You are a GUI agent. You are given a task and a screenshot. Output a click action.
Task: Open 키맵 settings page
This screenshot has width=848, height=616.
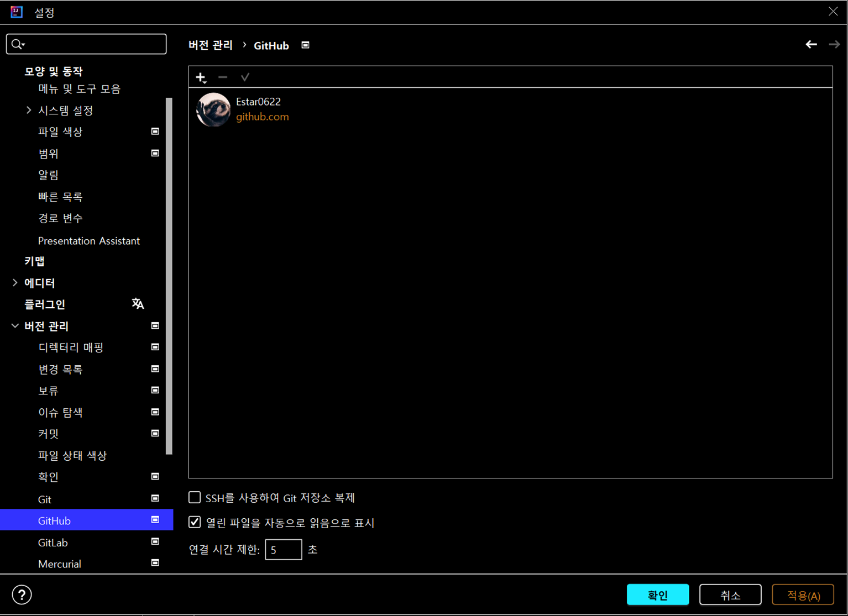(x=34, y=261)
